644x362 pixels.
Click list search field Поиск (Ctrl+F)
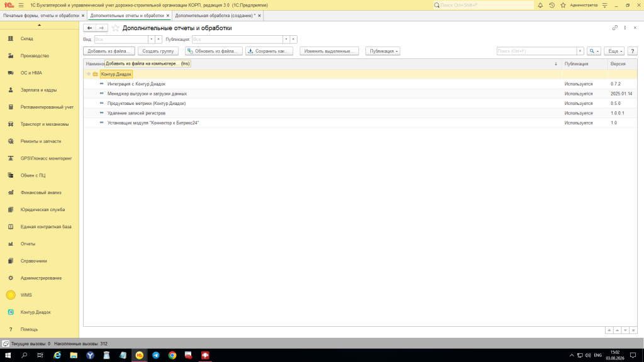[x=536, y=52]
